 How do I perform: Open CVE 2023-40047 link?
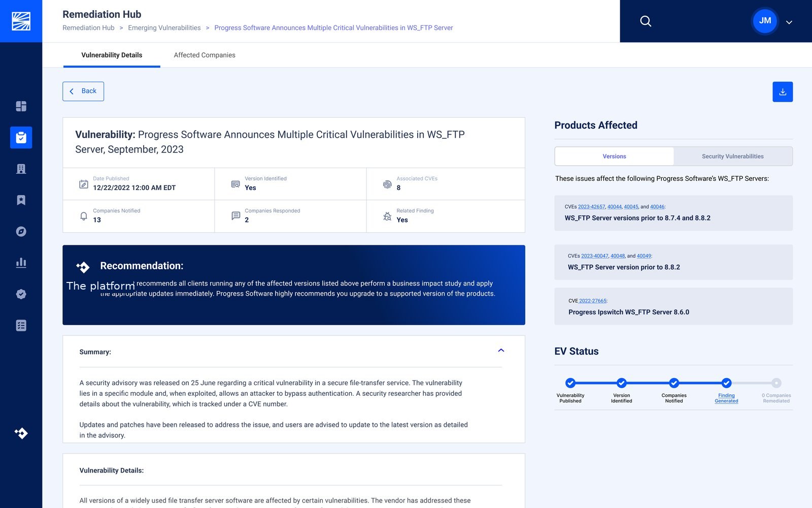595,256
